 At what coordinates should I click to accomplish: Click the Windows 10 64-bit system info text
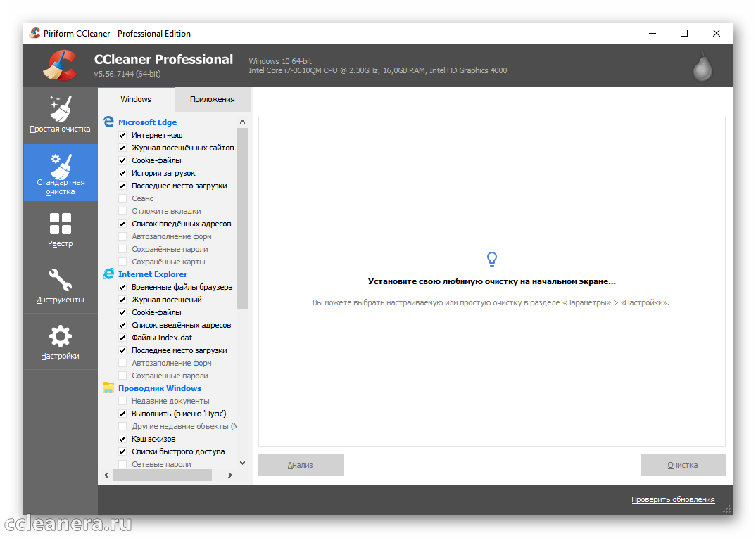tap(280, 61)
